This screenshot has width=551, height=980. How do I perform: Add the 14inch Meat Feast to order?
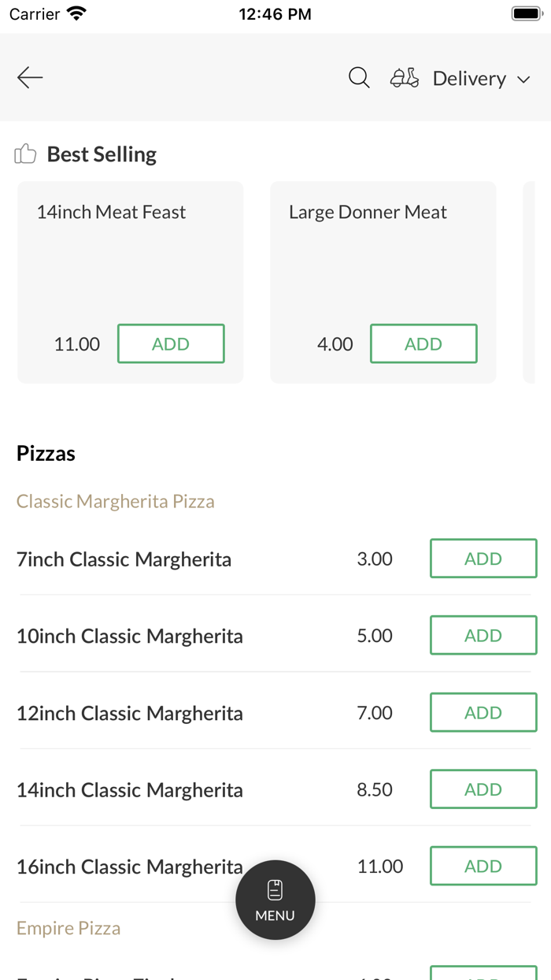click(x=171, y=343)
